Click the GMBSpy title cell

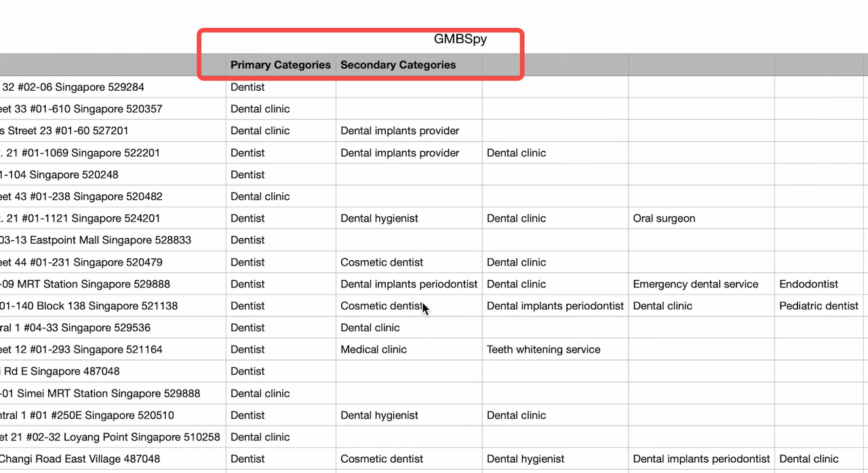point(460,39)
